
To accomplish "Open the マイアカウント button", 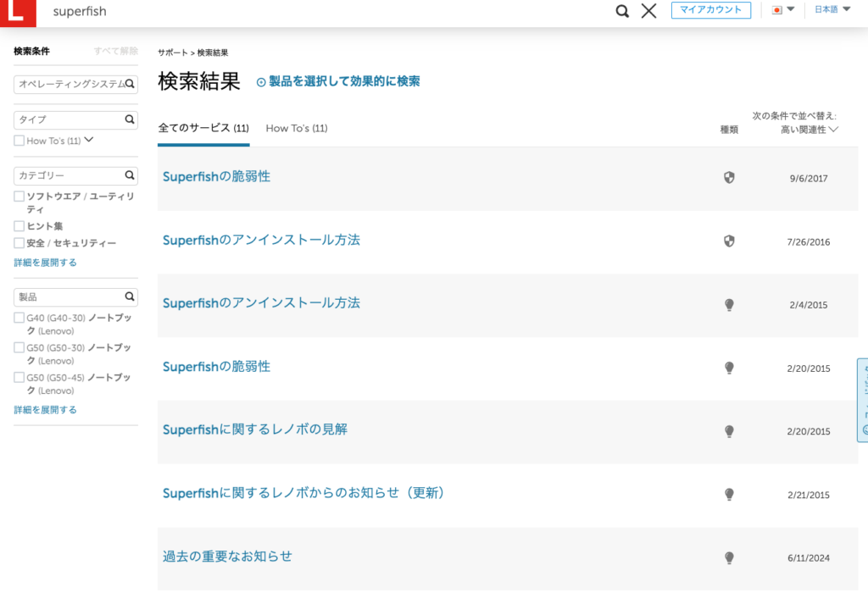I will click(711, 10).
